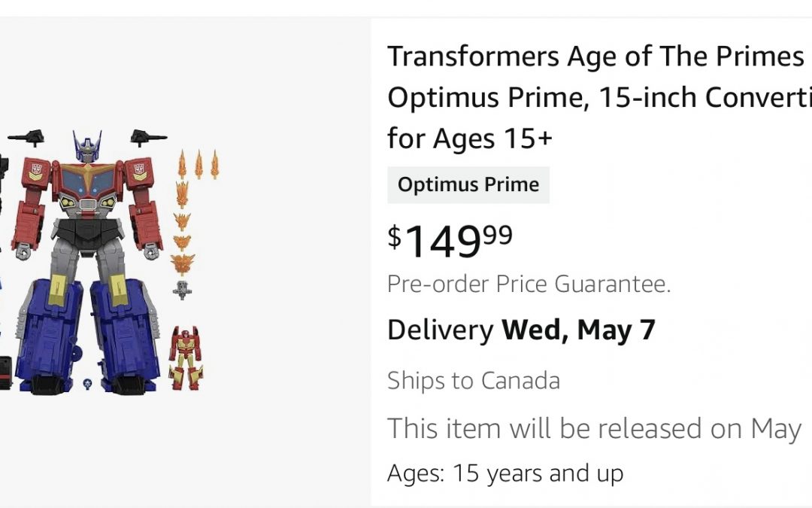This screenshot has height=508, width=812.
Task: Click the Autobot insignia on the chest
Action: (x=35, y=169)
